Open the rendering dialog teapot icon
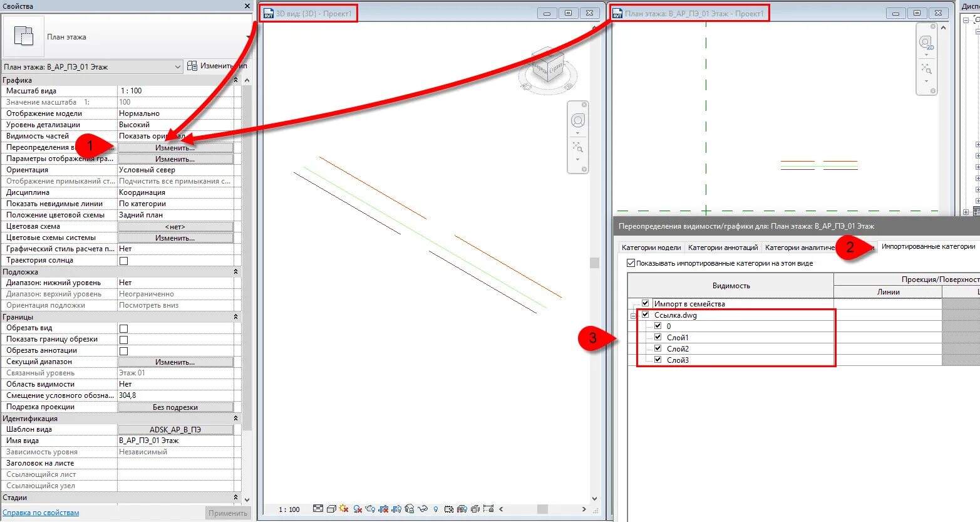 pyautogui.click(x=370, y=509)
